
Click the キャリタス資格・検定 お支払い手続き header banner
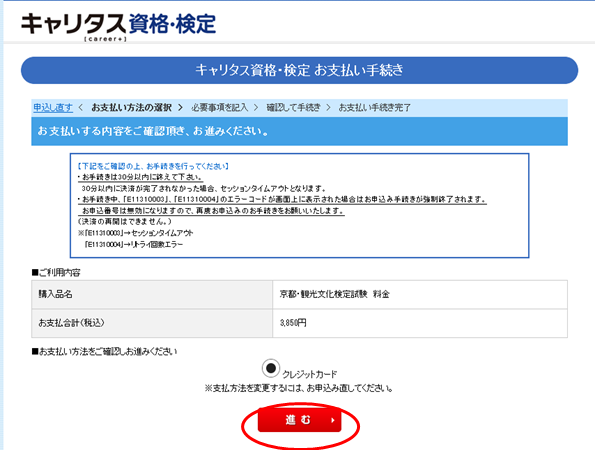pos(300,70)
